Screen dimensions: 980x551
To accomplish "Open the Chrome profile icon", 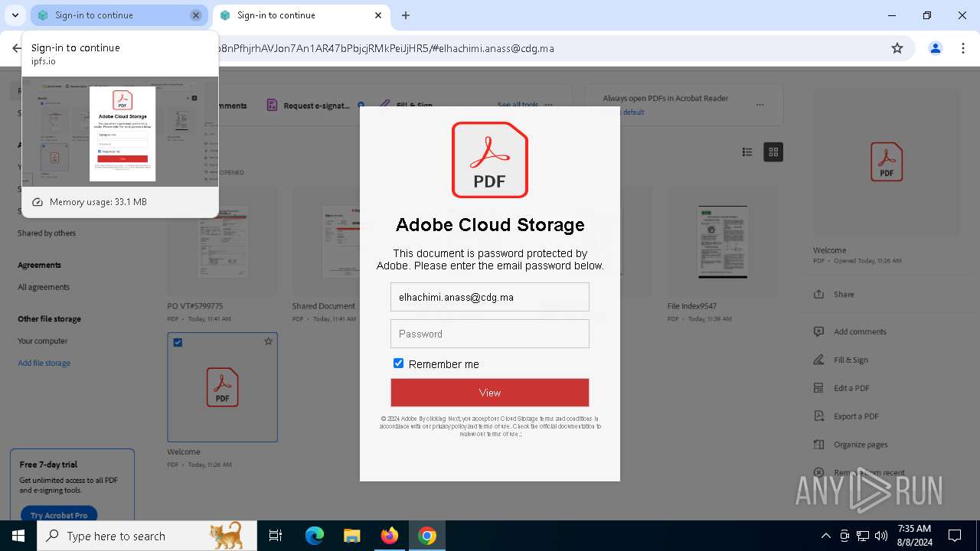I will pos(935,48).
